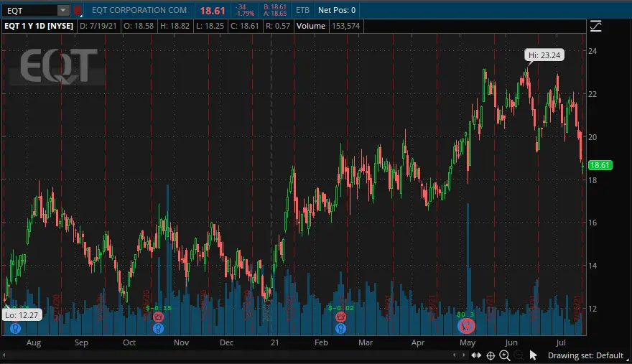
Task: Click the H: 18.82 high value
Action: 175,26
